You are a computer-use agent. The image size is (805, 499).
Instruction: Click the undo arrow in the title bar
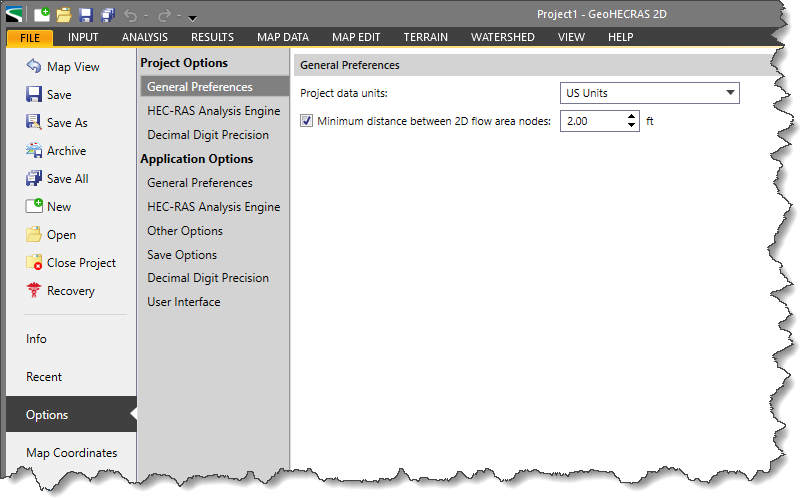[x=131, y=15]
